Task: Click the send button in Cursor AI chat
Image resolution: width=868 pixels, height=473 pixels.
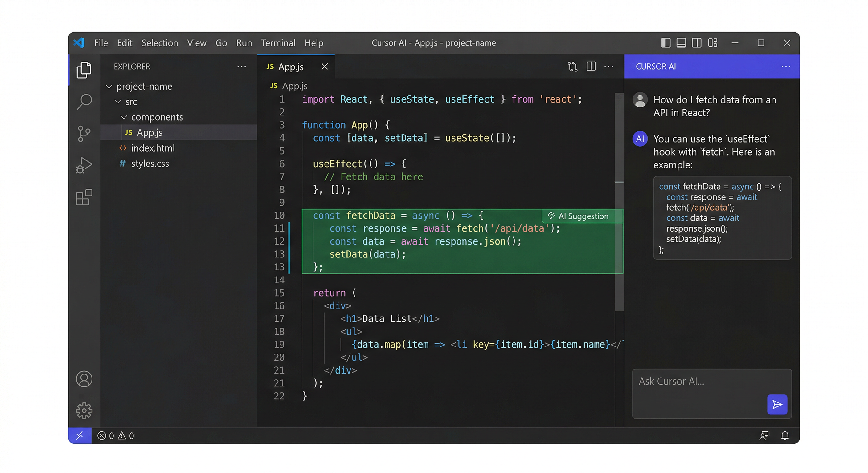Action: pyautogui.click(x=777, y=404)
